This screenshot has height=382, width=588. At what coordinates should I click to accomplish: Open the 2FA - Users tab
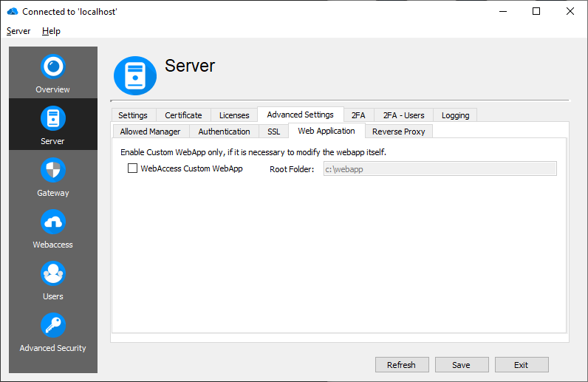[404, 115]
